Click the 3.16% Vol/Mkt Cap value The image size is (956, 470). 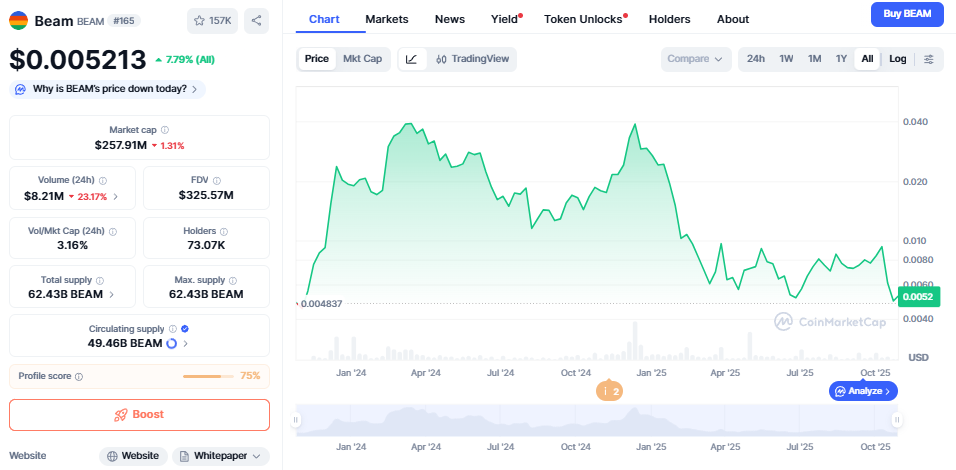pyautogui.click(x=72, y=246)
